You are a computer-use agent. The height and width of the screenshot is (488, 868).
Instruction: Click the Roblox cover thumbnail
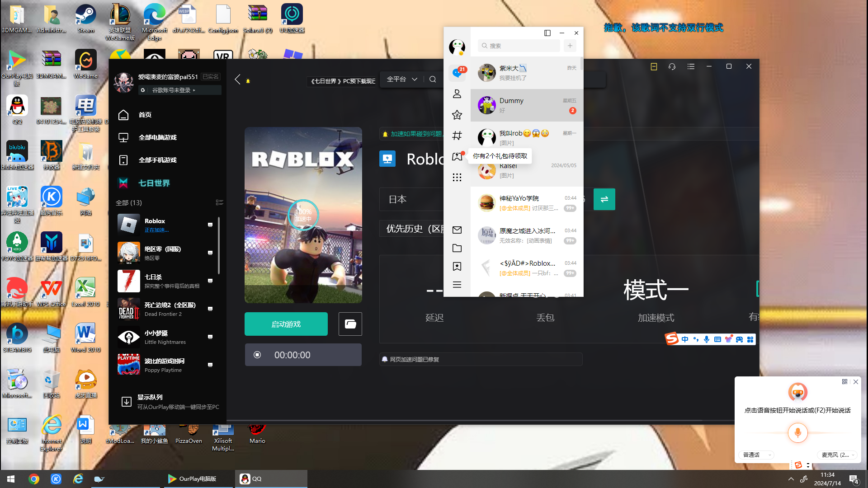pyautogui.click(x=303, y=215)
